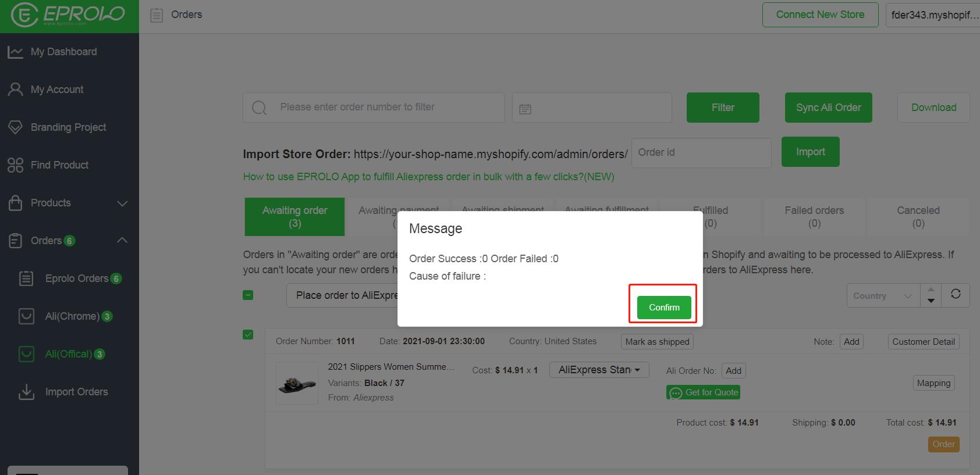This screenshot has height=475, width=980.
Task: Click 2021 Slippers Women Summer product title
Action: click(x=391, y=367)
